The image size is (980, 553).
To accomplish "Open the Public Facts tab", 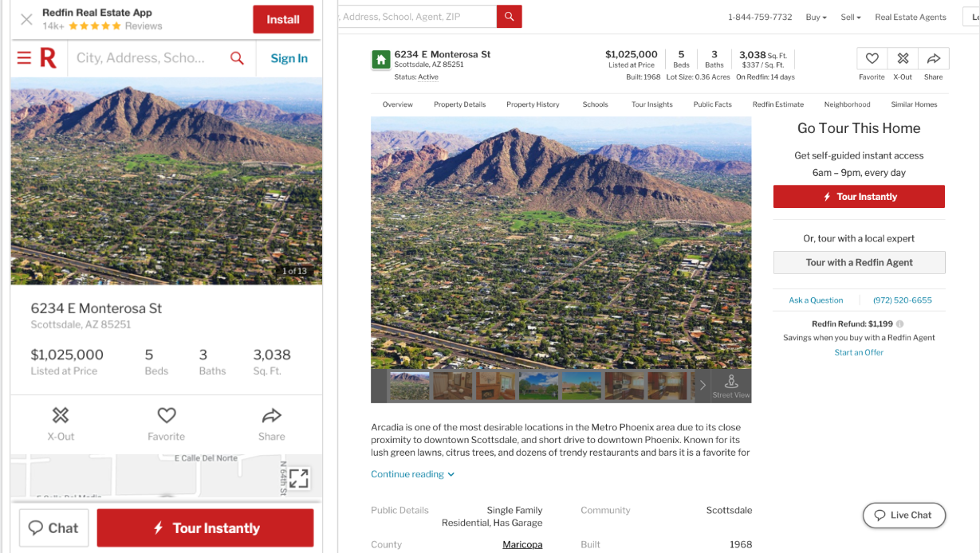I will coord(712,104).
